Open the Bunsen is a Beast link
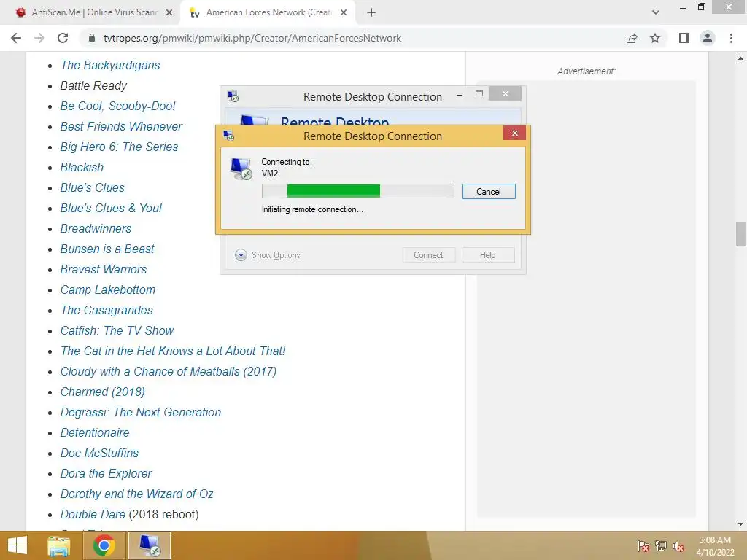The width and height of the screenshot is (747, 560). point(107,249)
